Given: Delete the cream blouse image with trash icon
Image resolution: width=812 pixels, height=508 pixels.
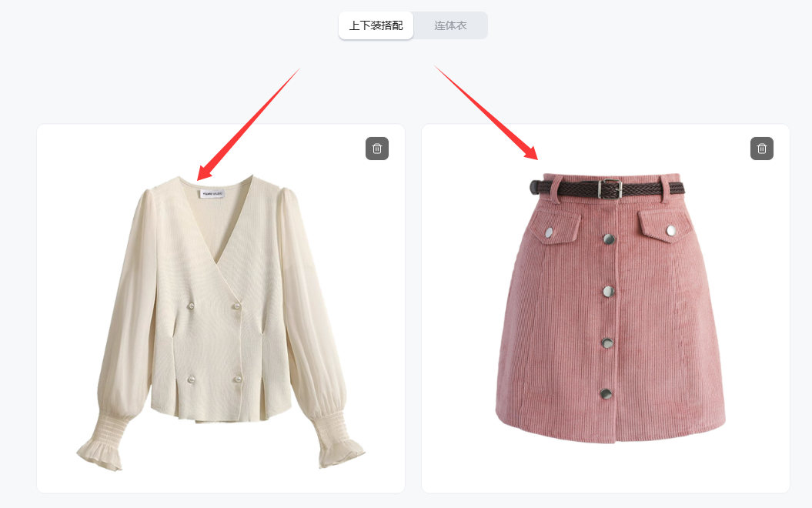Looking at the screenshot, I should point(377,149).
